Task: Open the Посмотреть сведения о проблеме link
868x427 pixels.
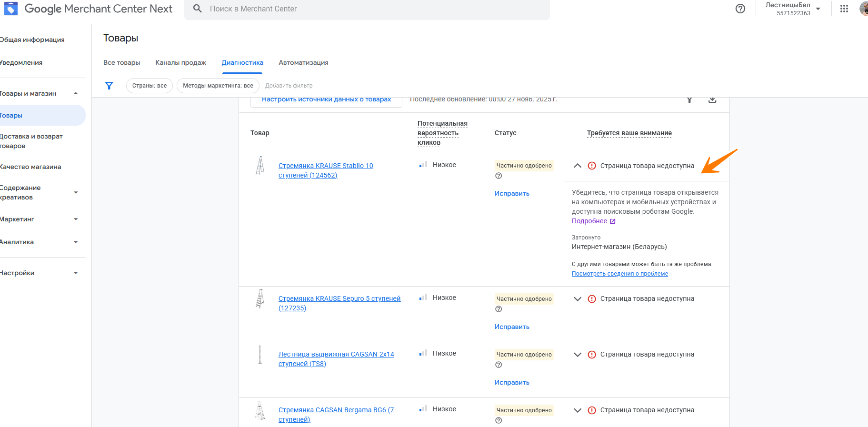Action: coord(619,274)
